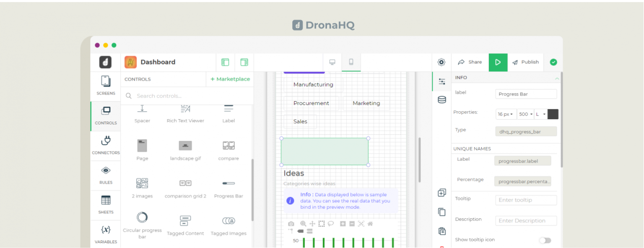Viewport: 644px width, 248px height.
Task: Select the pan tool on the chart toolbar
Action: pos(312,224)
